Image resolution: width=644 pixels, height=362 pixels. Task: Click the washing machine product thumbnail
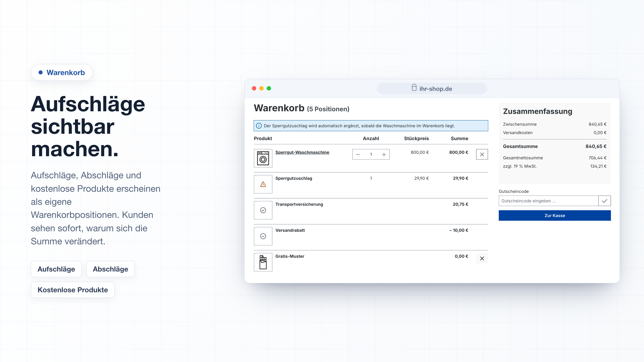pyautogui.click(x=263, y=158)
